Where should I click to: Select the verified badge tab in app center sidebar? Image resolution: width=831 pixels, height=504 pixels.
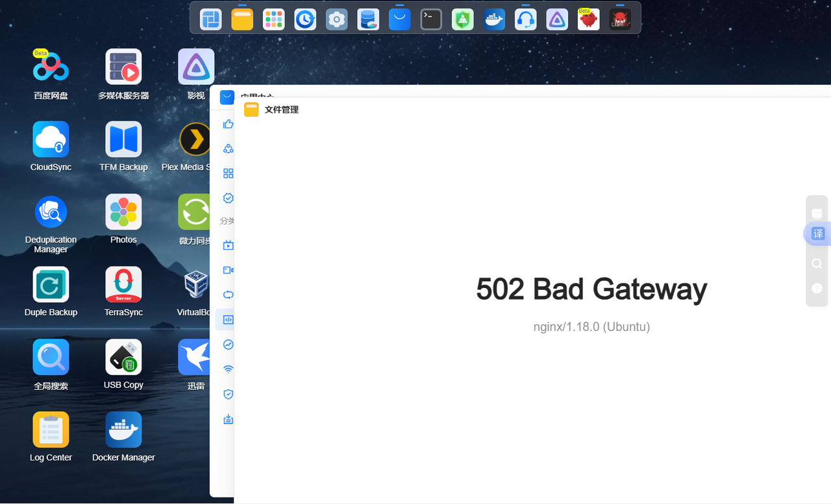click(228, 198)
